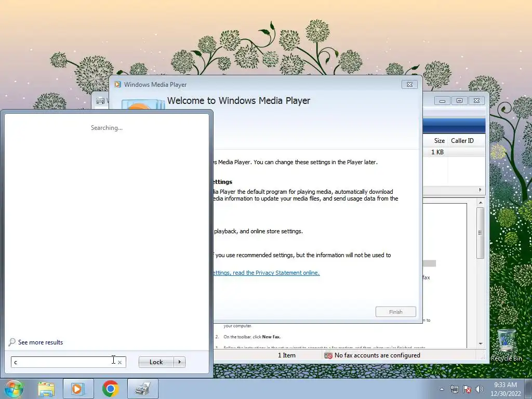Click the Show desktop strip beside the clock
Screen dimensions: 532x399
tap(528, 389)
